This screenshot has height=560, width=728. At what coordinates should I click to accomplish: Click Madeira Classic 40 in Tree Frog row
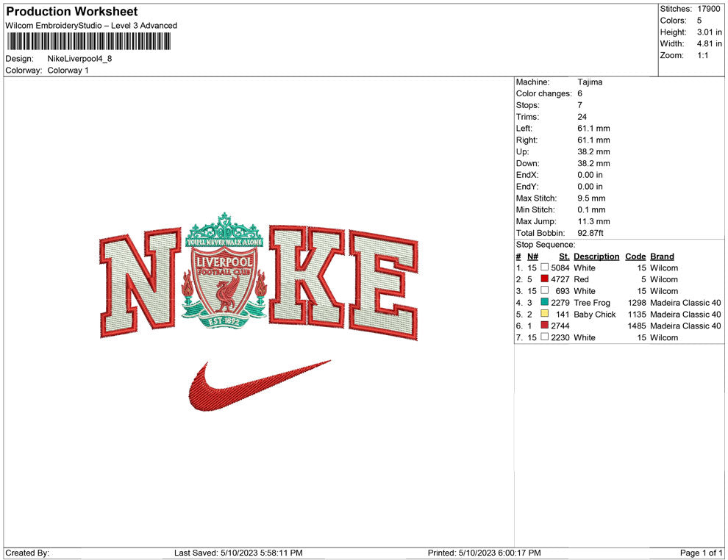pyautogui.click(x=685, y=303)
